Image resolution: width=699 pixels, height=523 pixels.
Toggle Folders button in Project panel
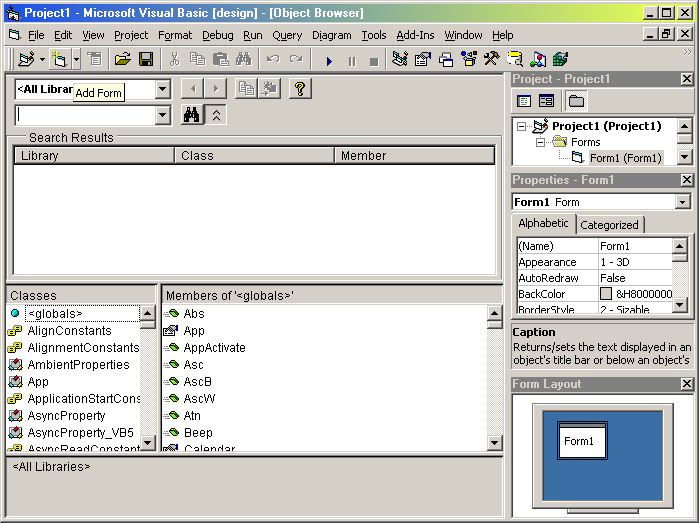tap(576, 101)
